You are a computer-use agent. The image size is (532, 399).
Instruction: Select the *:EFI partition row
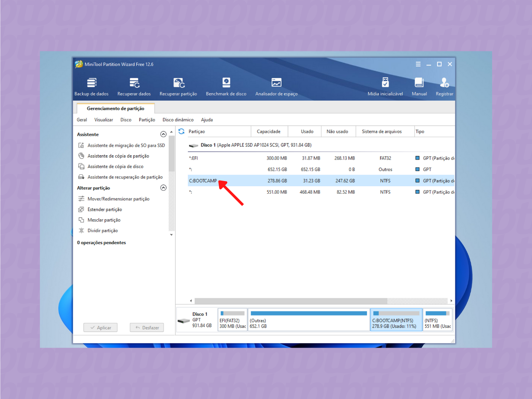tap(321, 158)
